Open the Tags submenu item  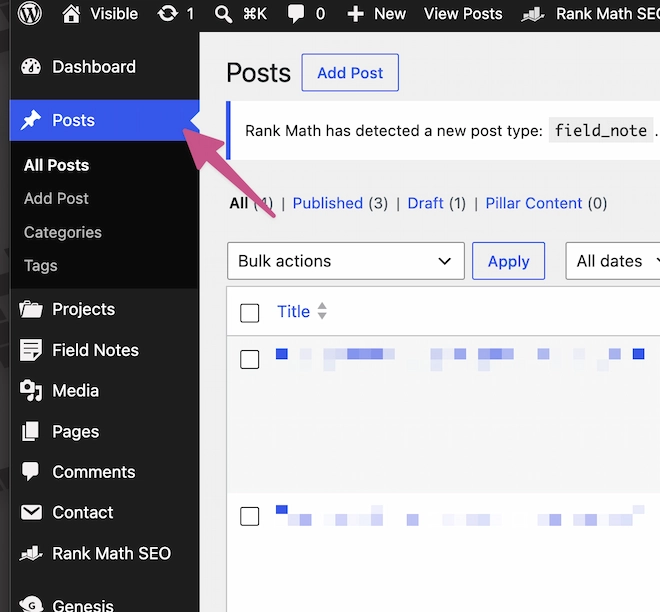tap(40, 266)
